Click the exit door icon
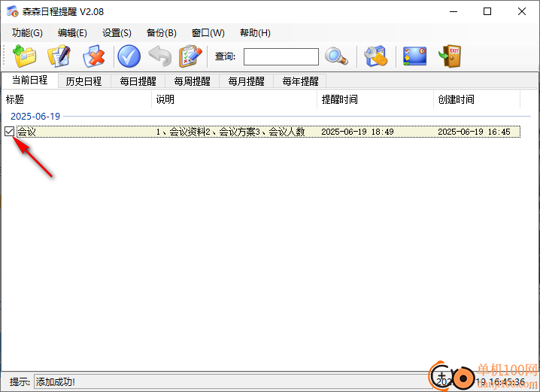 coord(450,56)
